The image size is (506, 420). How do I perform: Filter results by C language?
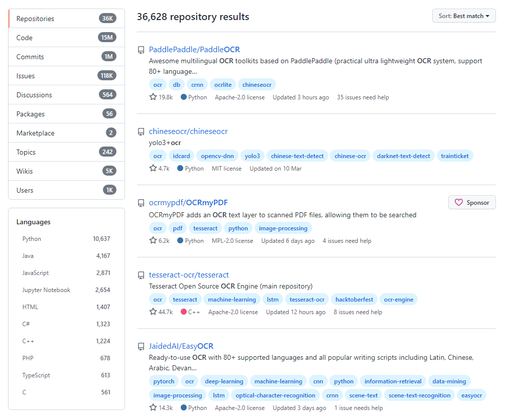(66, 392)
